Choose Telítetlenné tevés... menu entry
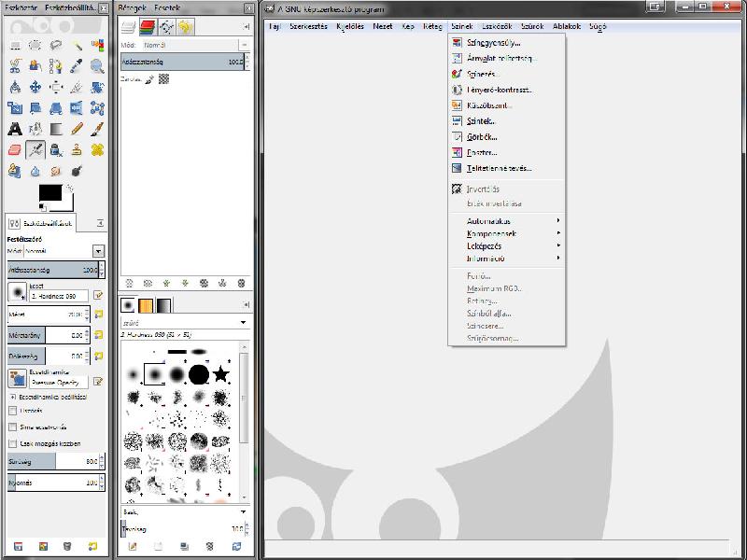The image size is (747, 560). pyautogui.click(x=507, y=168)
